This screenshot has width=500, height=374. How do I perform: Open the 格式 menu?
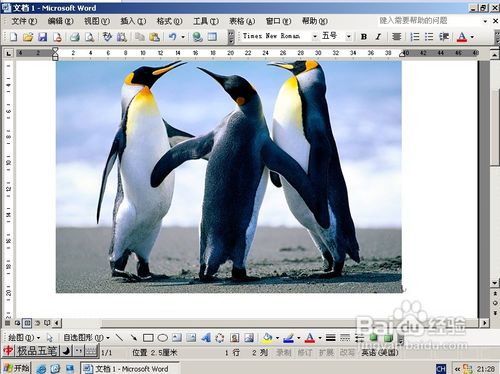pos(169,21)
